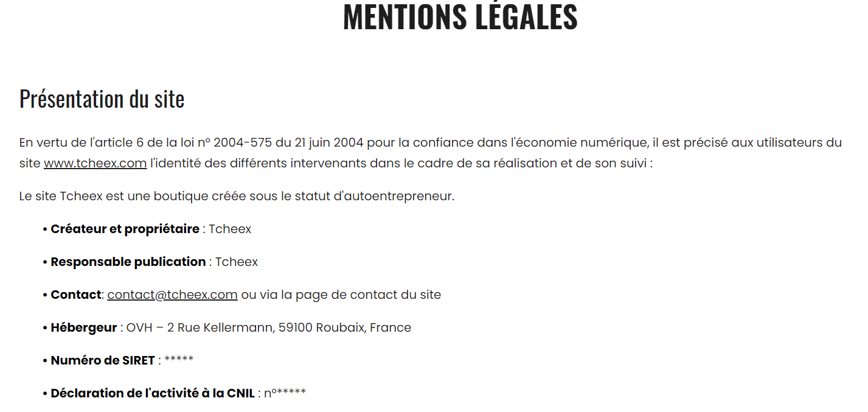Click the MENTIONS LÉGALES main heading
Image resolution: width=868 pixels, height=412 pixels.
[460, 17]
